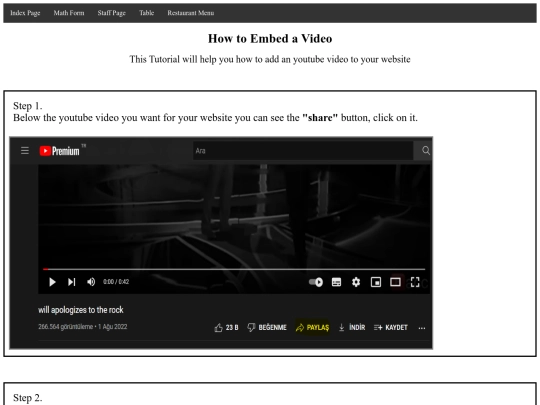Play the video with play button
This screenshot has height=405, width=540.
[x=52, y=282]
